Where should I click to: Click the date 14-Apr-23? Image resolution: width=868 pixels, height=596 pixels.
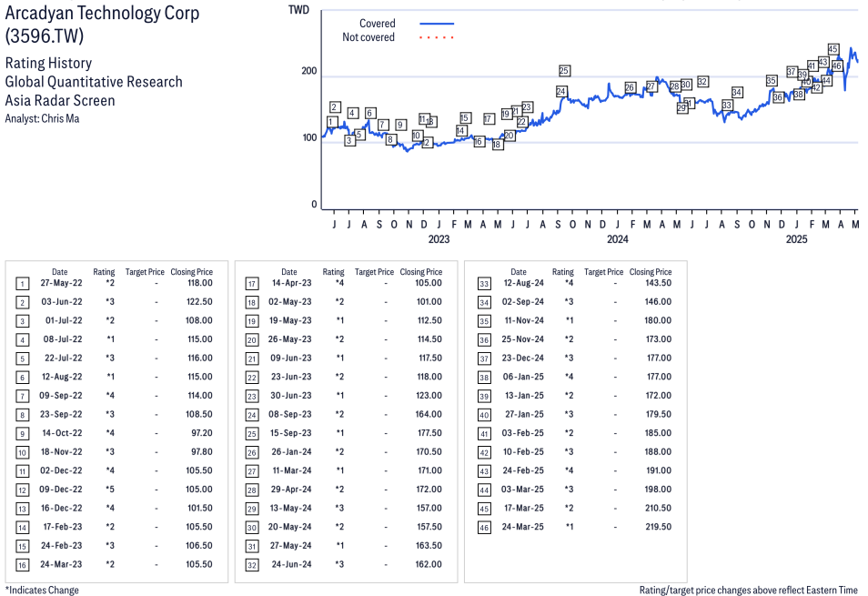point(292,283)
